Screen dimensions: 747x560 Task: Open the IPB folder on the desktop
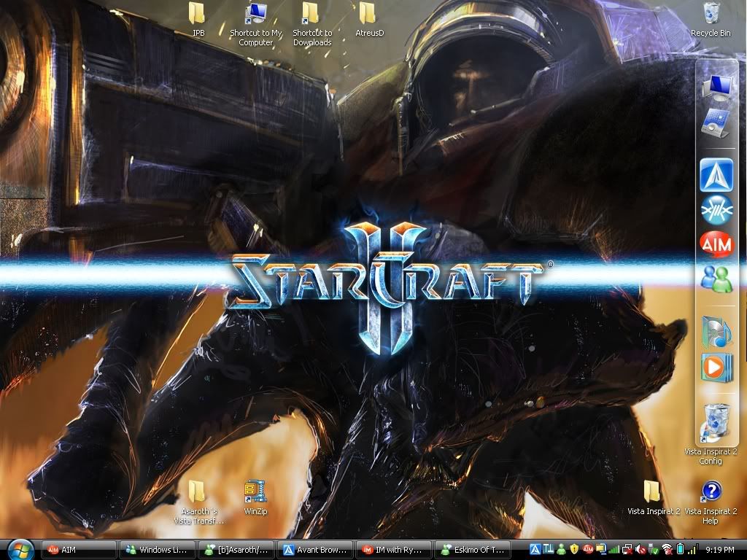tap(198, 19)
